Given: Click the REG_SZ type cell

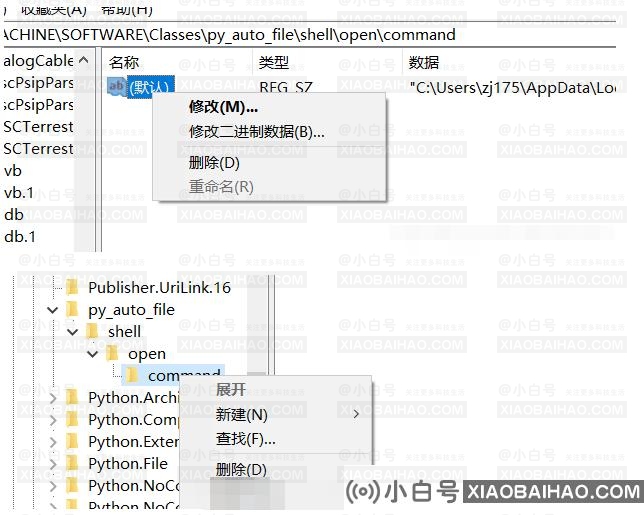Looking at the screenshot, I should click(x=286, y=87).
